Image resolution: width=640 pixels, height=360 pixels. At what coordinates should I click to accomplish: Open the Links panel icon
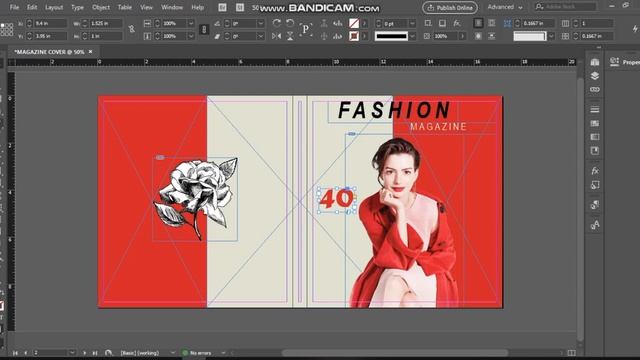(x=595, y=89)
